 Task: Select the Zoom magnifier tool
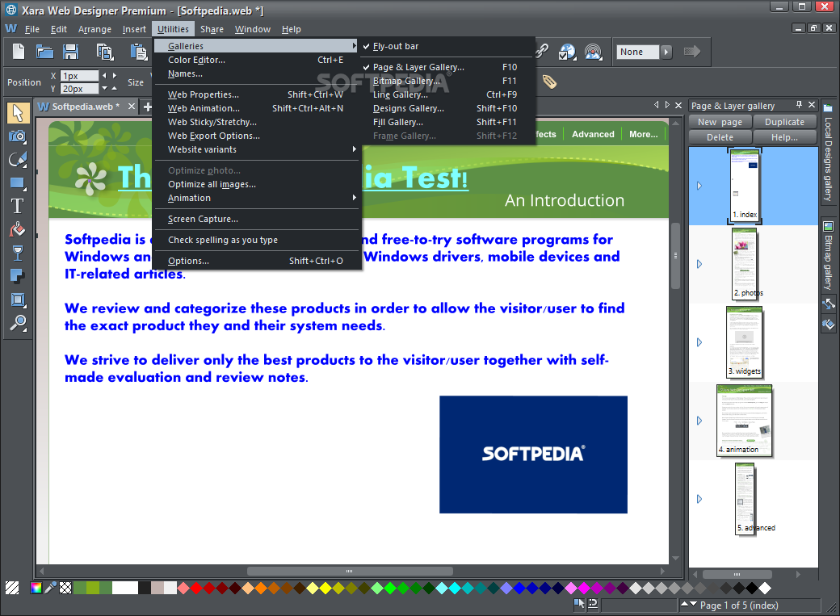(18, 323)
